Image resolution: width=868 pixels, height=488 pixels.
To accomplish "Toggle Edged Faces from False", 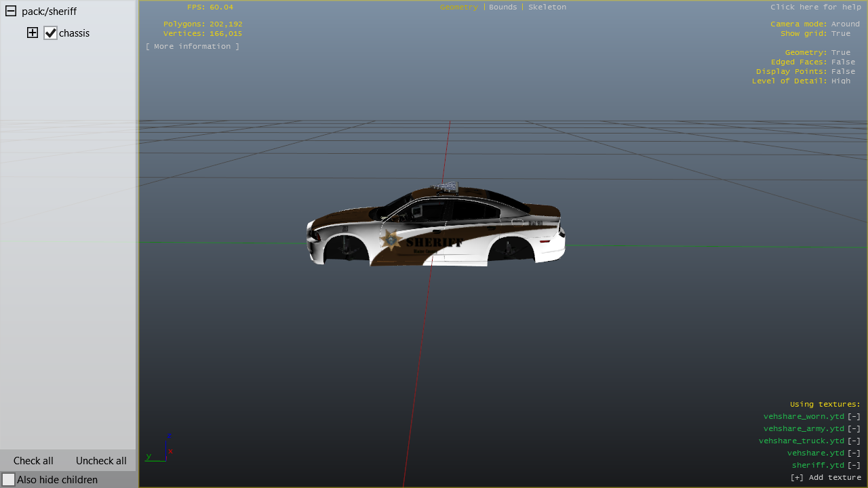I will coord(843,62).
